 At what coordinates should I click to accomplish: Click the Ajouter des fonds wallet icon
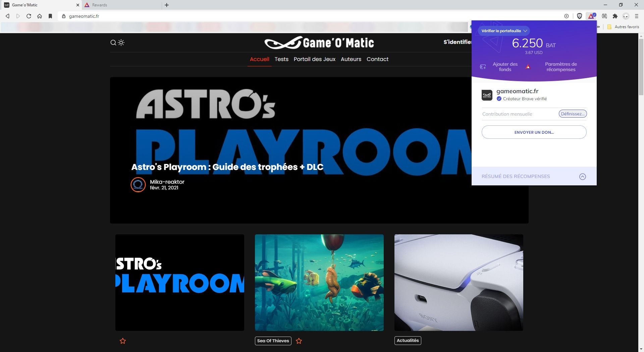pyautogui.click(x=483, y=67)
